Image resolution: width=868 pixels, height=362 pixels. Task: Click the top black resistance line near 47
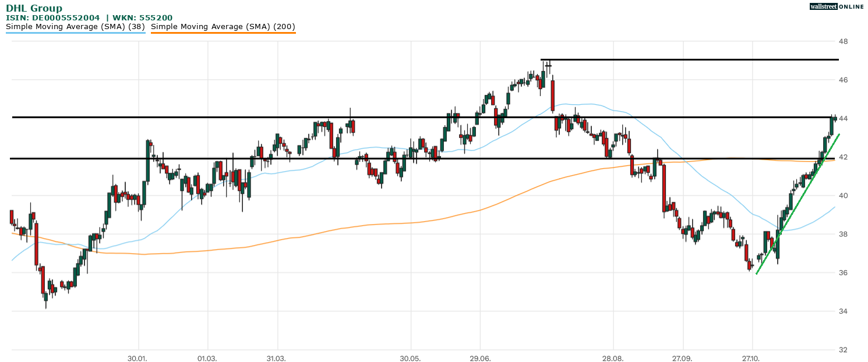click(x=687, y=59)
